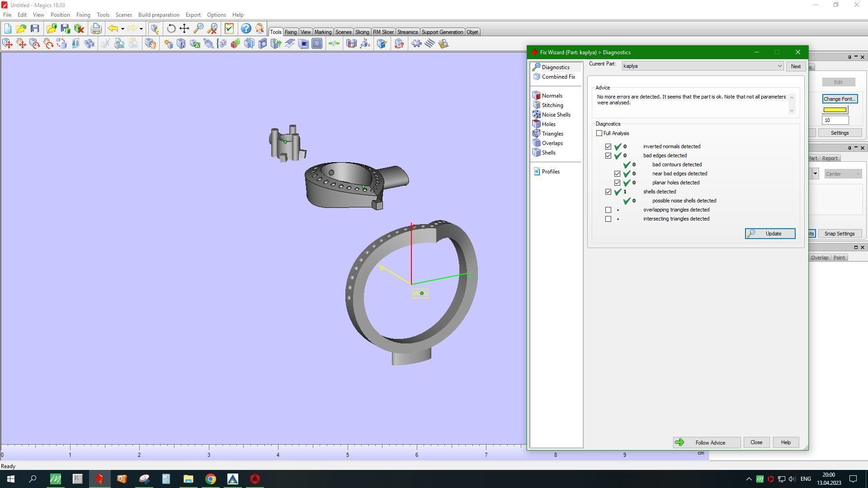Click the New project icon

(x=8, y=29)
